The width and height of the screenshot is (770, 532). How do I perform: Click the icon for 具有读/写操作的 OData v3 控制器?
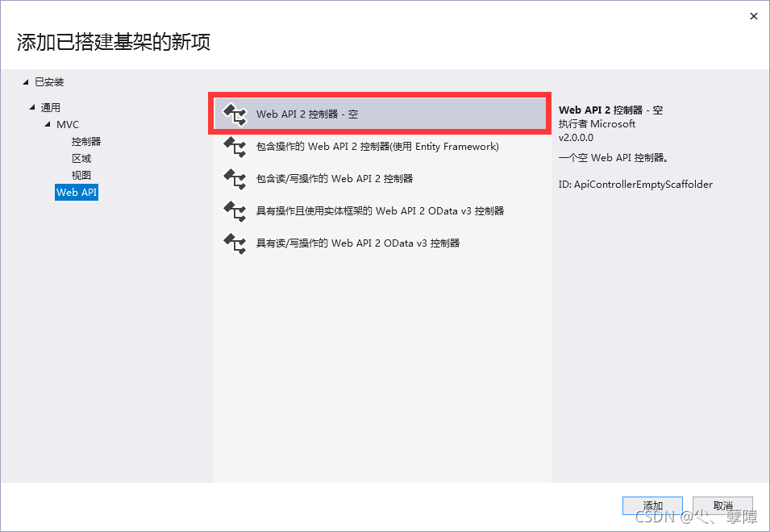235,243
